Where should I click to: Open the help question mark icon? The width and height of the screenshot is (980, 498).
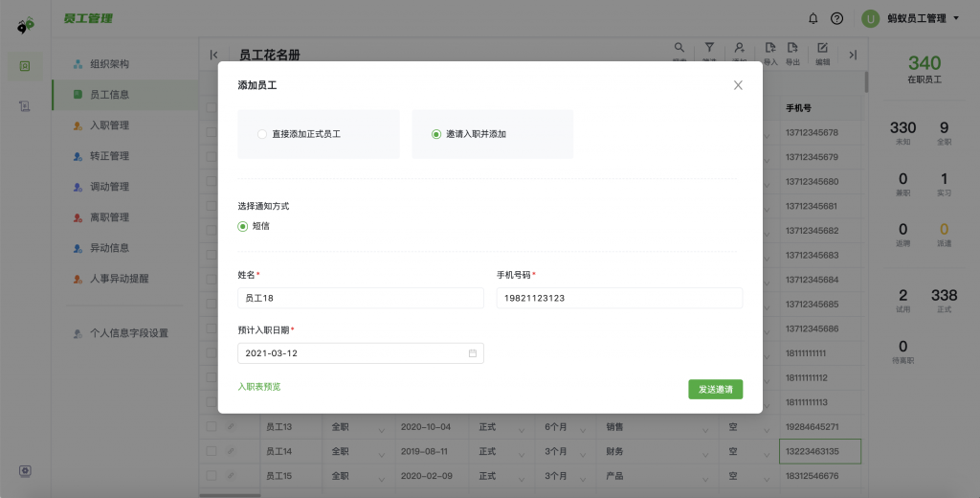click(836, 18)
